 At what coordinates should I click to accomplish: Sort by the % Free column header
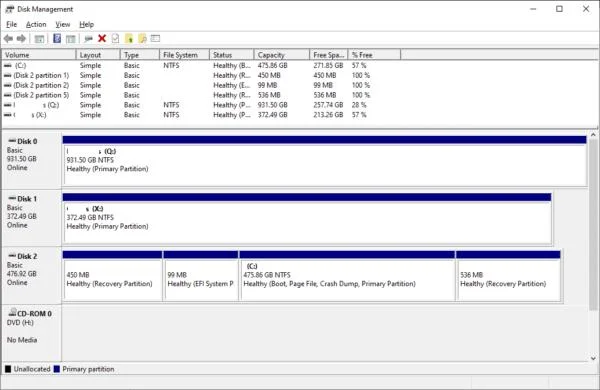coord(374,55)
